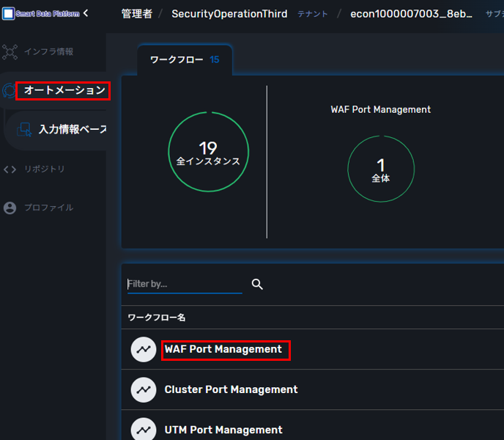Viewport: 504px width, 440px height.
Task: Click the UTM Port Management row icon
Action: click(144, 430)
